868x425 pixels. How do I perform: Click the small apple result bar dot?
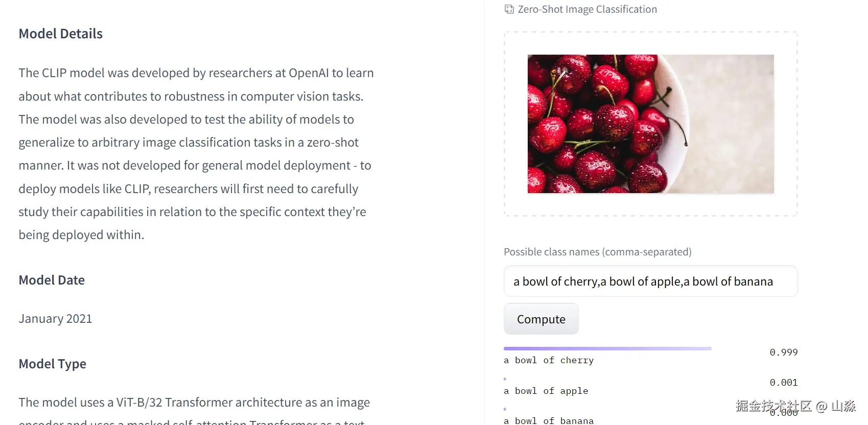pyautogui.click(x=505, y=379)
